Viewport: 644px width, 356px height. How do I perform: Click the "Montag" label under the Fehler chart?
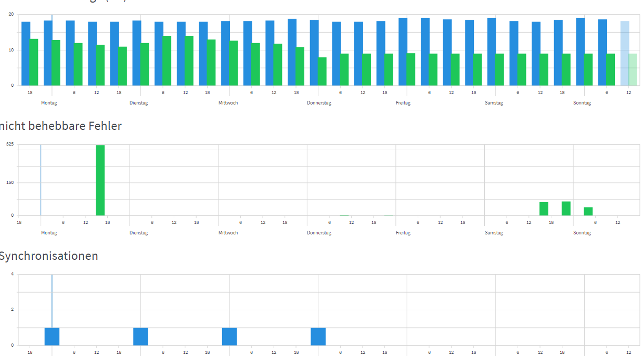tap(49, 233)
